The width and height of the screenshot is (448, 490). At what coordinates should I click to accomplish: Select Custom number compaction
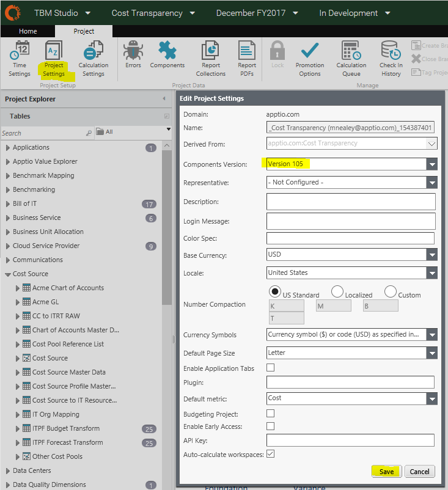click(x=391, y=291)
